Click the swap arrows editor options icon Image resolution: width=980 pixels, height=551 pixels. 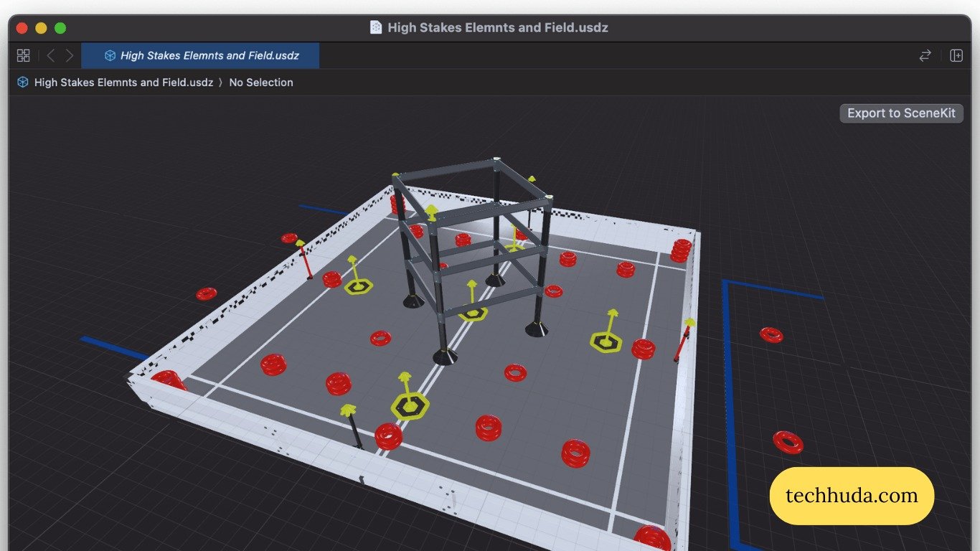point(925,55)
